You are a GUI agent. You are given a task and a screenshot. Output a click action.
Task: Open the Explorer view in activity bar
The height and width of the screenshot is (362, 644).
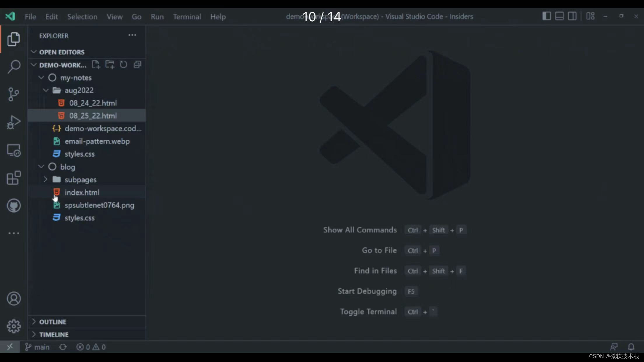14,39
